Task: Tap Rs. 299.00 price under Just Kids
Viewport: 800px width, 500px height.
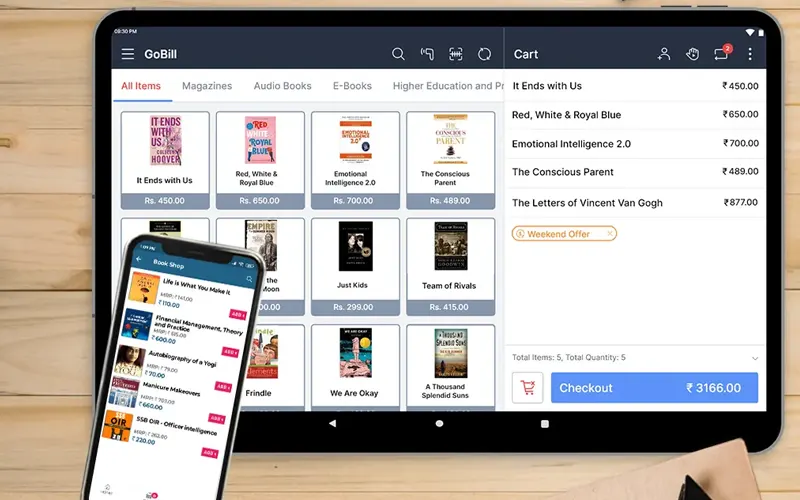Action: (355, 307)
